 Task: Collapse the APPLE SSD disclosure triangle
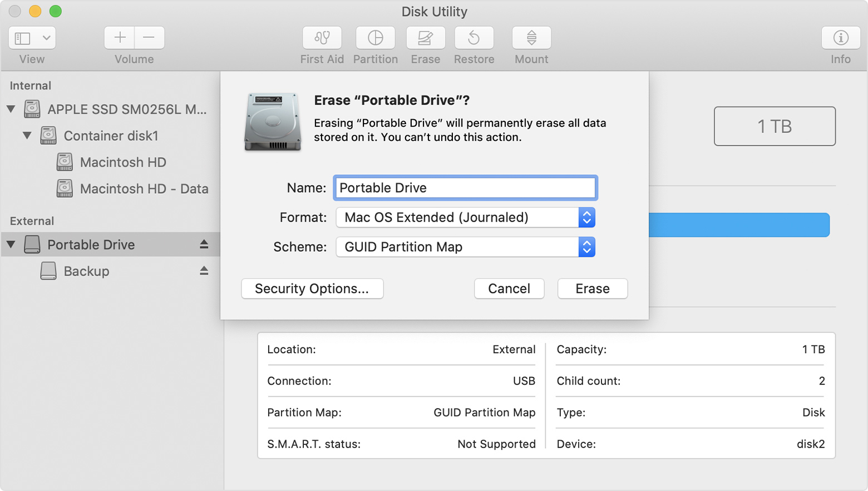(x=11, y=109)
